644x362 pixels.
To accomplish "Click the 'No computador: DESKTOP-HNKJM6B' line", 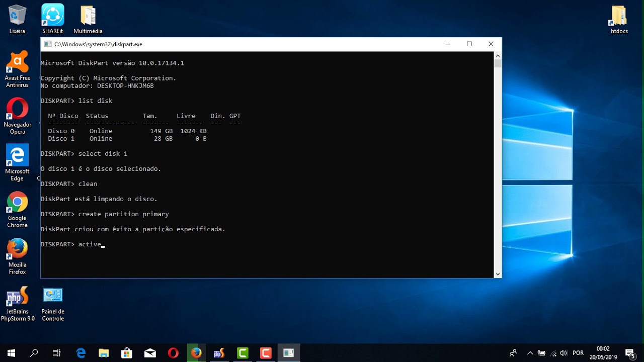I will [x=97, y=86].
